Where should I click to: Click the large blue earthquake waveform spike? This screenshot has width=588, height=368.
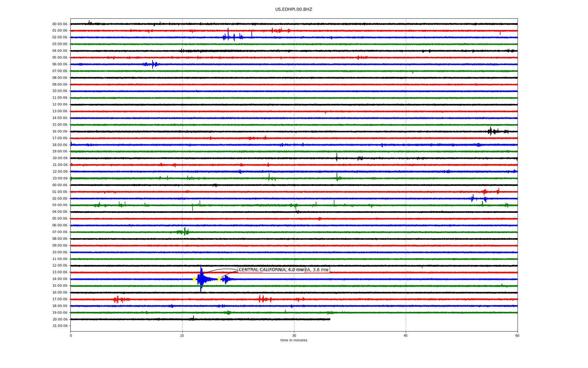[x=201, y=279]
